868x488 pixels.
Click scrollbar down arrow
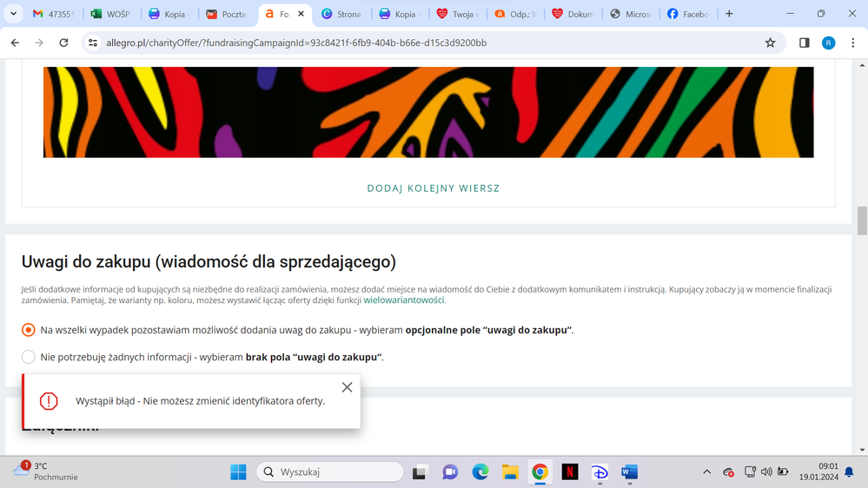coord(862,450)
